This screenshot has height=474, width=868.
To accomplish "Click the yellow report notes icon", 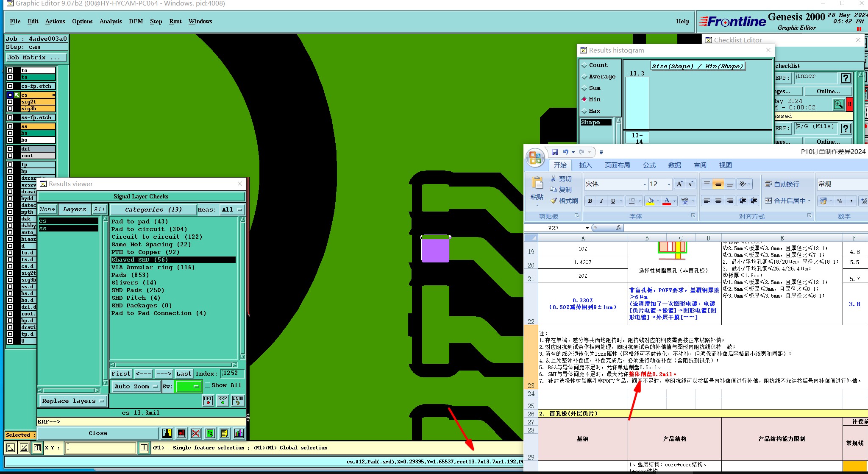I will [x=224, y=433].
